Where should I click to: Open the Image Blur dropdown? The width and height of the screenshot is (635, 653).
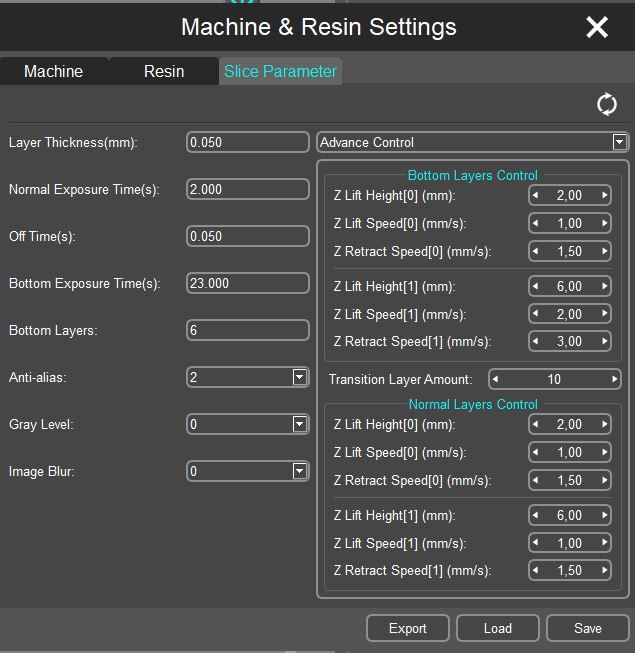tap(299, 471)
